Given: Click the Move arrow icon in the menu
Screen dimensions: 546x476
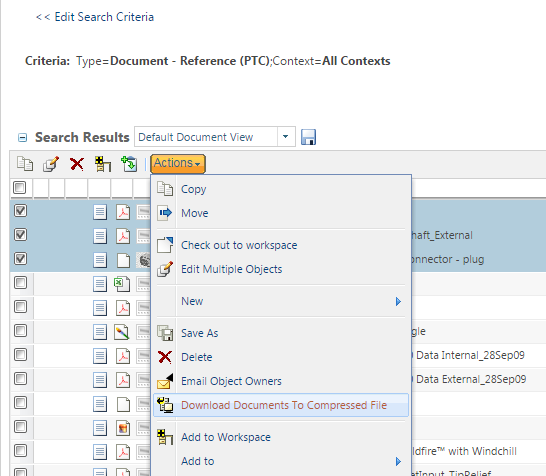Looking at the screenshot, I should click(165, 213).
